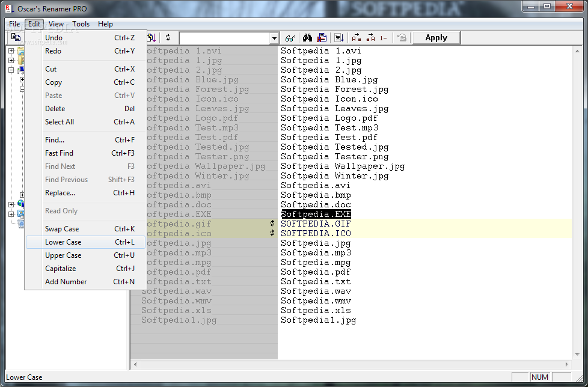Image resolution: width=588 pixels, height=387 pixels.
Task: Click 'Softpedia1.jpg' in the right list
Action: pos(319,320)
